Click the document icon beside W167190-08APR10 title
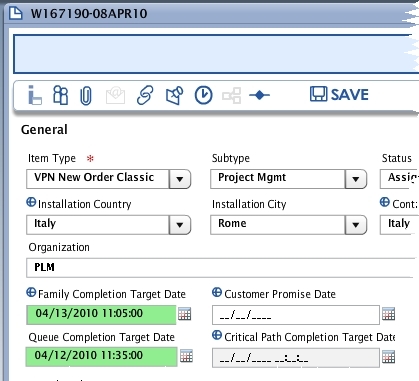Image resolution: width=419 pixels, height=381 pixels. (x=15, y=13)
